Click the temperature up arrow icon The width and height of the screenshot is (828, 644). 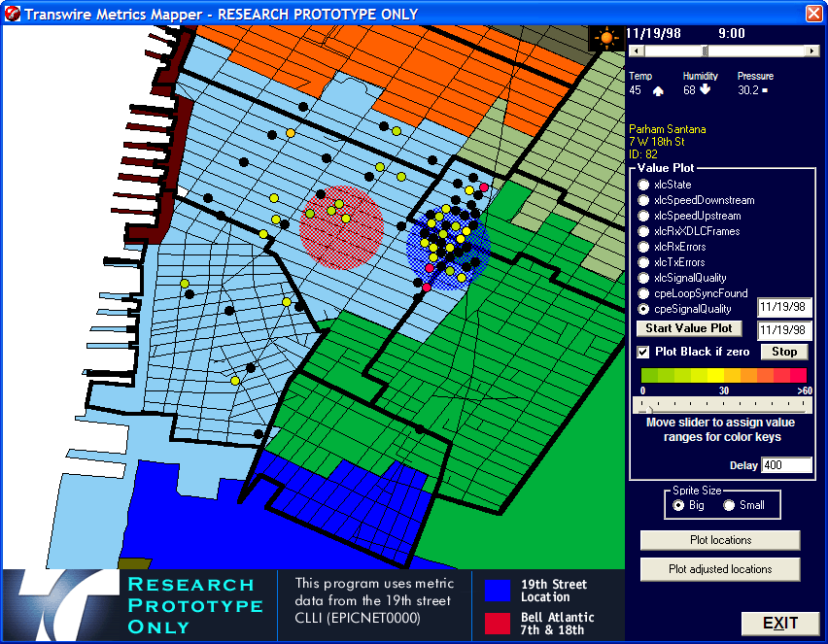658,91
